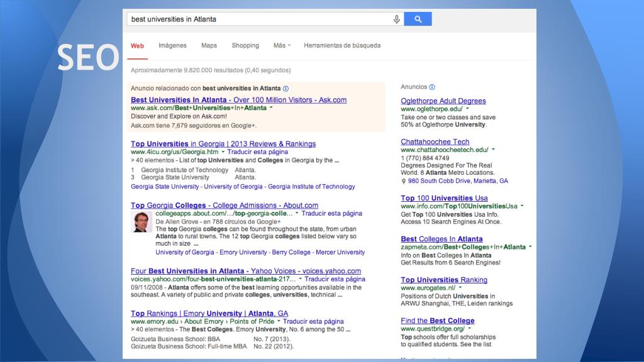Select the Web tab
The height and width of the screenshot is (362, 644).
pyautogui.click(x=137, y=46)
